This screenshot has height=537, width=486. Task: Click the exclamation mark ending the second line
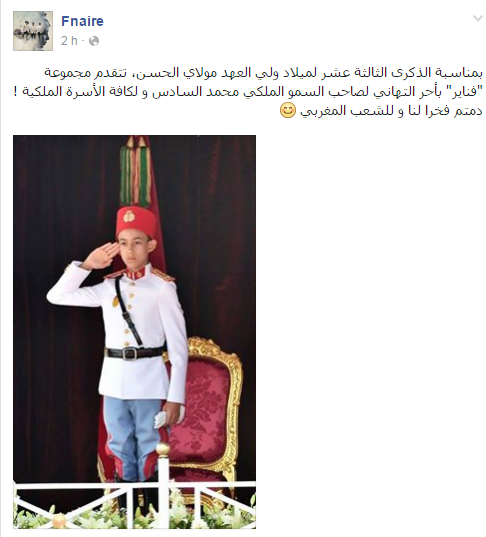(16, 92)
